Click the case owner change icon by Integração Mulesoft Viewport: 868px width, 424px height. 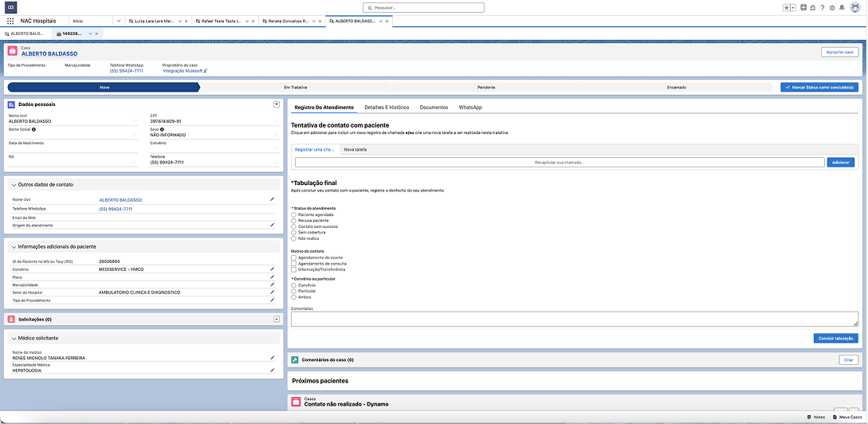pyautogui.click(x=206, y=71)
